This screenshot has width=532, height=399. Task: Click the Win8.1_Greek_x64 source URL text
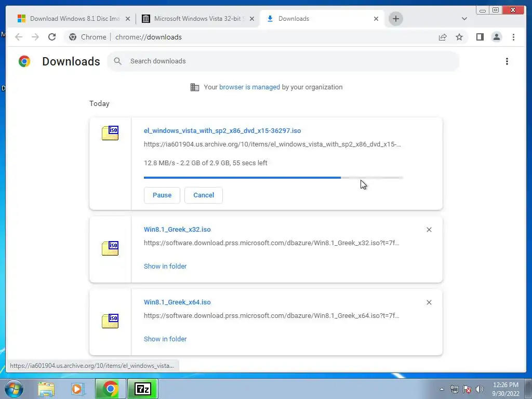[271, 315]
